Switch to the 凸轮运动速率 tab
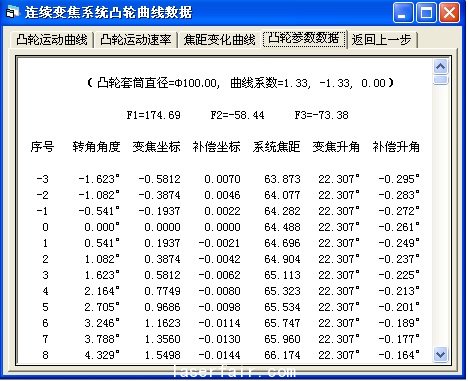The width and height of the screenshot is (468, 381). point(135,40)
